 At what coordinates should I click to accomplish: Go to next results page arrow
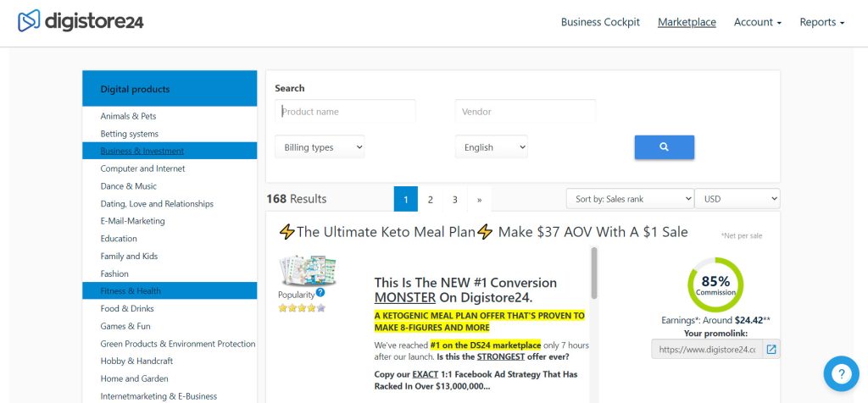click(x=479, y=200)
